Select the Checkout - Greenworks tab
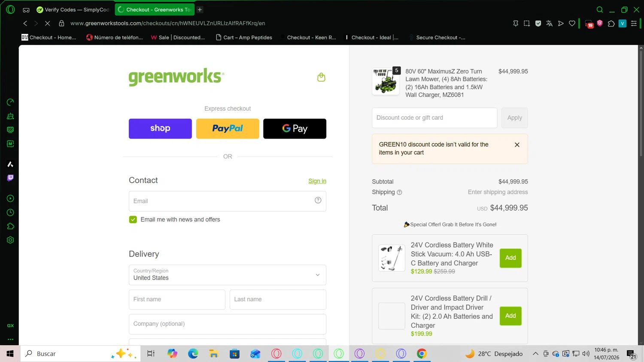 (154, 9)
